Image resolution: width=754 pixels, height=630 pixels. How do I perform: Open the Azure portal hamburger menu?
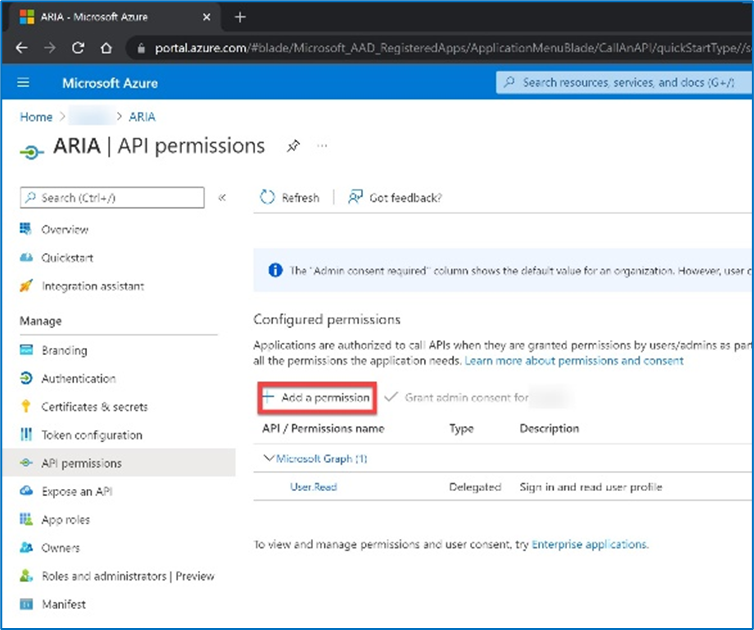[x=23, y=83]
